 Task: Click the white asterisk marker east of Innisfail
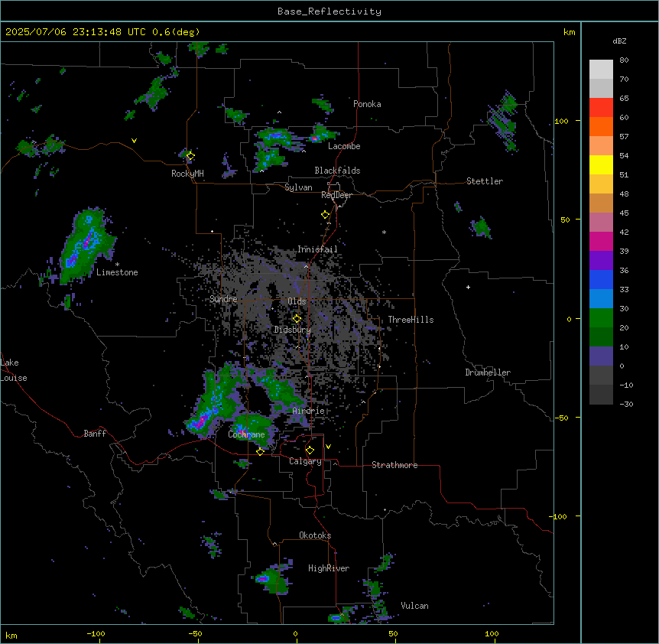[384, 232]
